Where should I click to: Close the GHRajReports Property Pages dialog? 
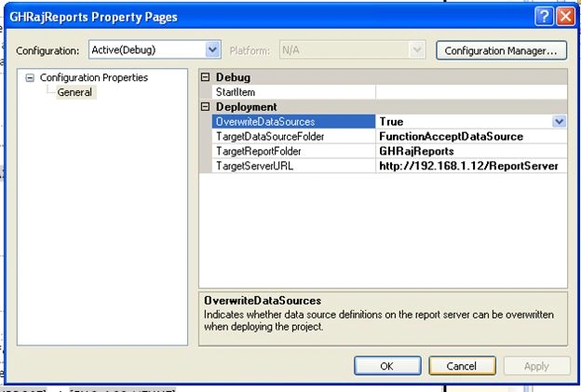(566, 17)
